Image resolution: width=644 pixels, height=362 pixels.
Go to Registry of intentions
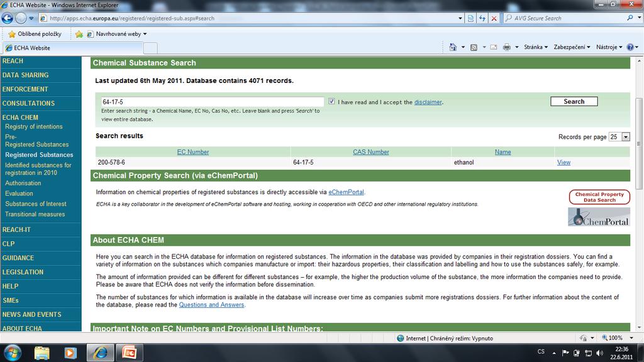tap(34, 127)
